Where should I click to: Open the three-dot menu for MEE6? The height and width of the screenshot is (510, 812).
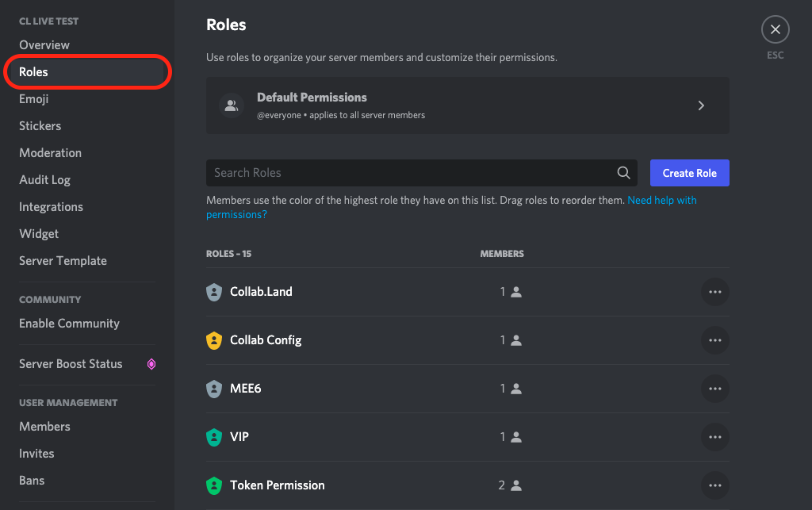point(714,388)
